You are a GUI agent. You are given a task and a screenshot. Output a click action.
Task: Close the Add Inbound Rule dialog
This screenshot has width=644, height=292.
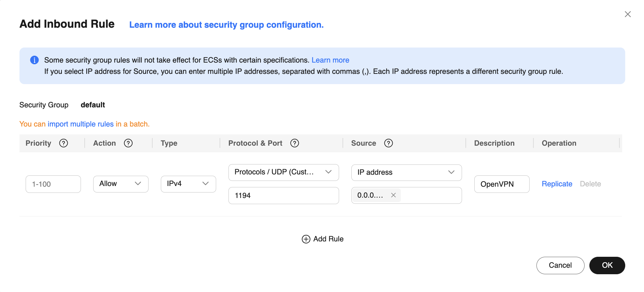(x=628, y=14)
